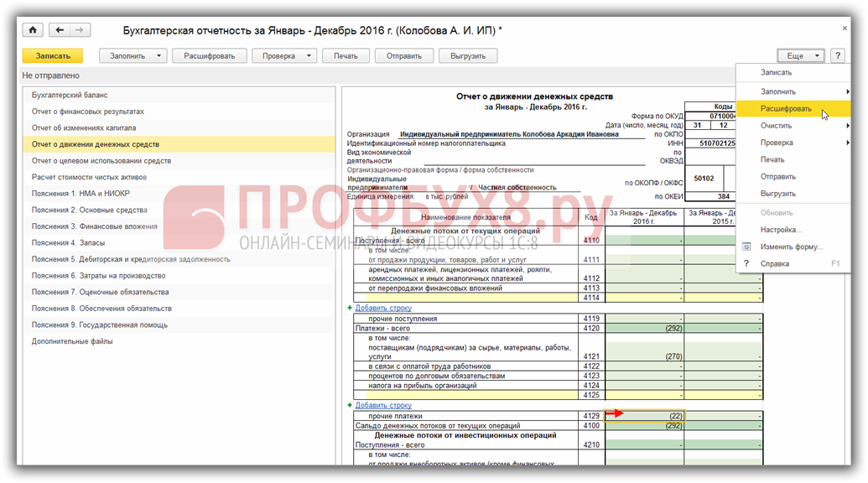Select the (22) cell in line 4129

tap(645, 416)
